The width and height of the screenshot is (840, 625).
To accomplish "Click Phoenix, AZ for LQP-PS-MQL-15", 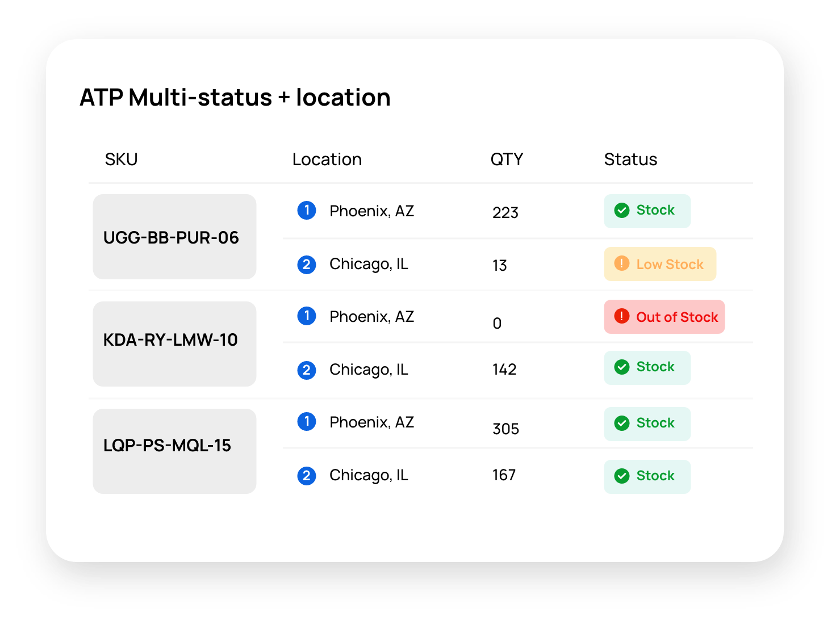I will (371, 422).
